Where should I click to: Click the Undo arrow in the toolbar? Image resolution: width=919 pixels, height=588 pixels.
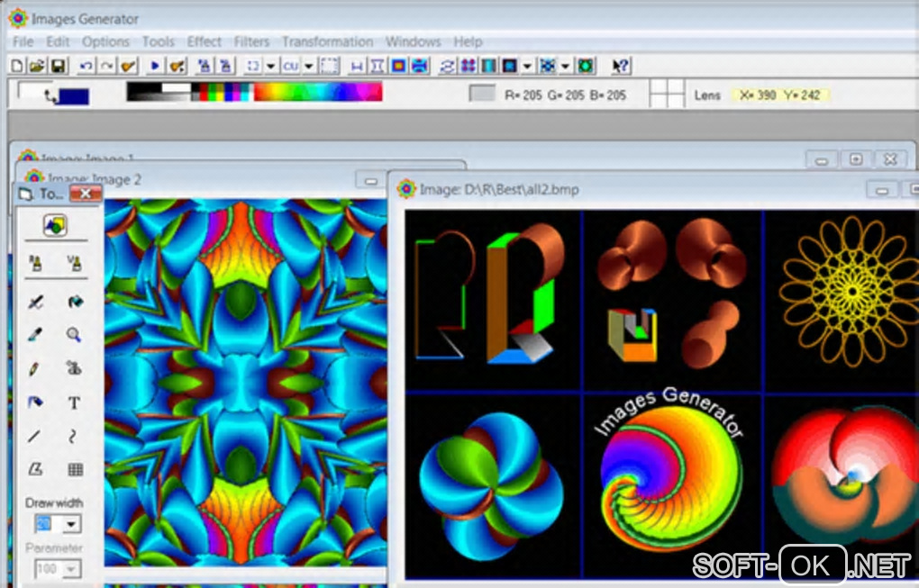[x=86, y=66]
